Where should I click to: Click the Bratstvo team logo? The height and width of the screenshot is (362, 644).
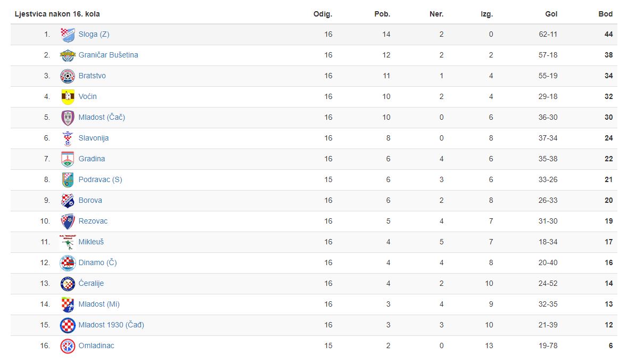coord(68,76)
